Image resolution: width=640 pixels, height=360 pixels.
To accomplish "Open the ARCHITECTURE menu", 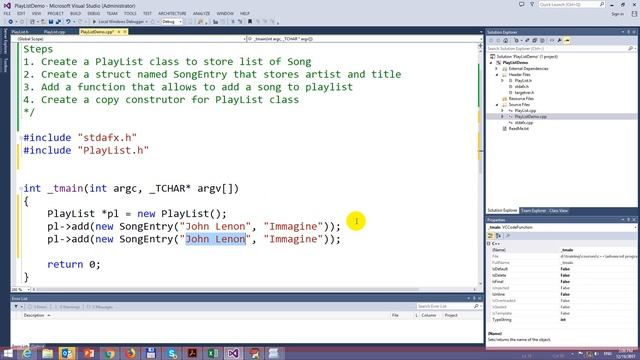I will tap(172, 13).
